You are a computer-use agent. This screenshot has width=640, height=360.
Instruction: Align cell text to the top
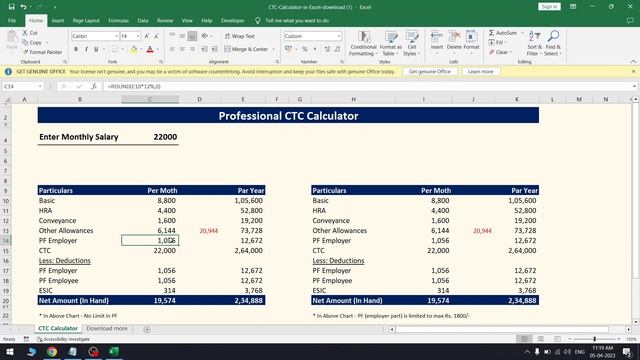(x=172, y=36)
